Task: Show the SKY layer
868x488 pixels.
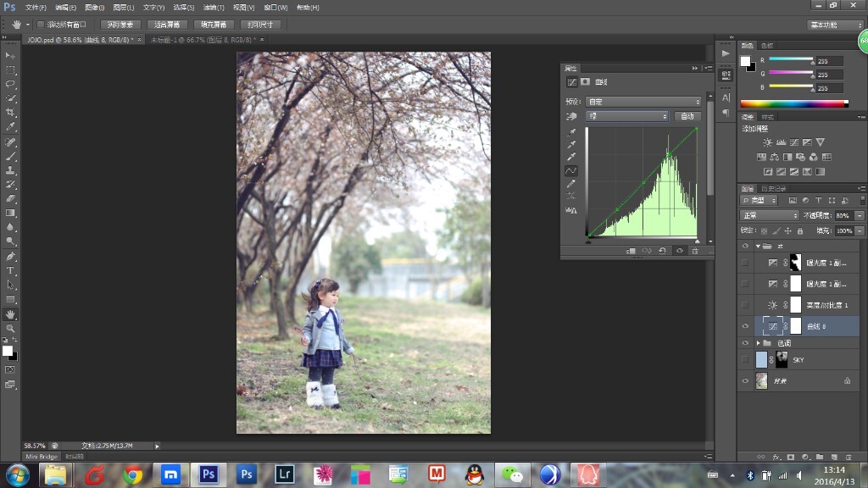Action: pyautogui.click(x=745, y=359)
